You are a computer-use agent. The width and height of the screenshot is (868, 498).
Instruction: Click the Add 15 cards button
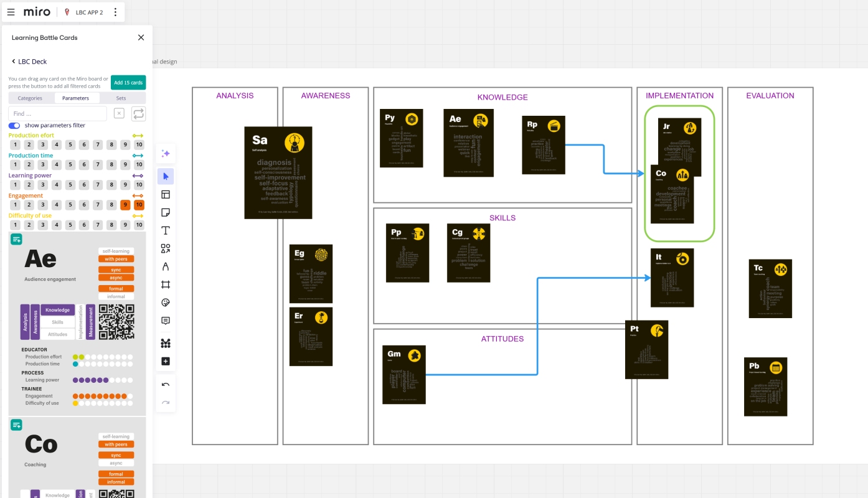[128, 83]
